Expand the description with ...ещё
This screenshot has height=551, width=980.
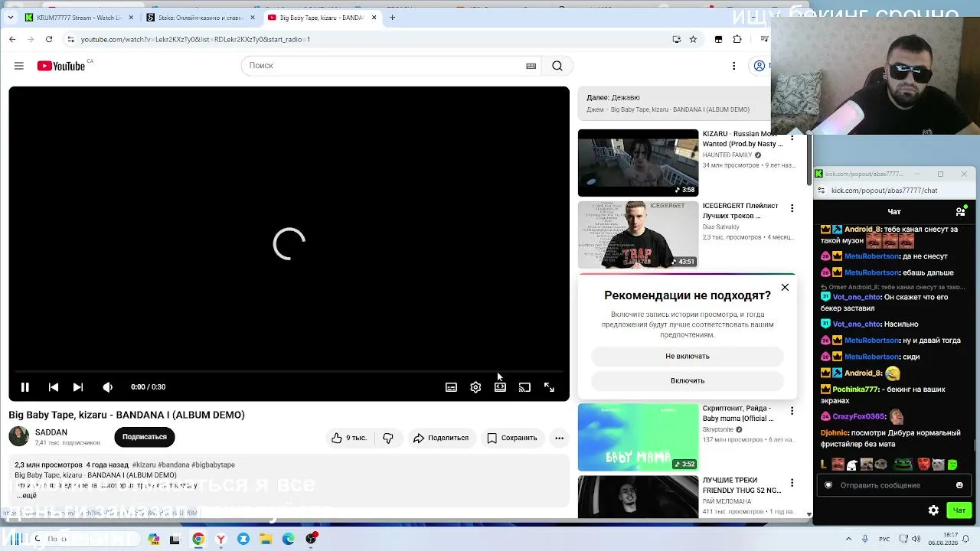coord(28,496)
